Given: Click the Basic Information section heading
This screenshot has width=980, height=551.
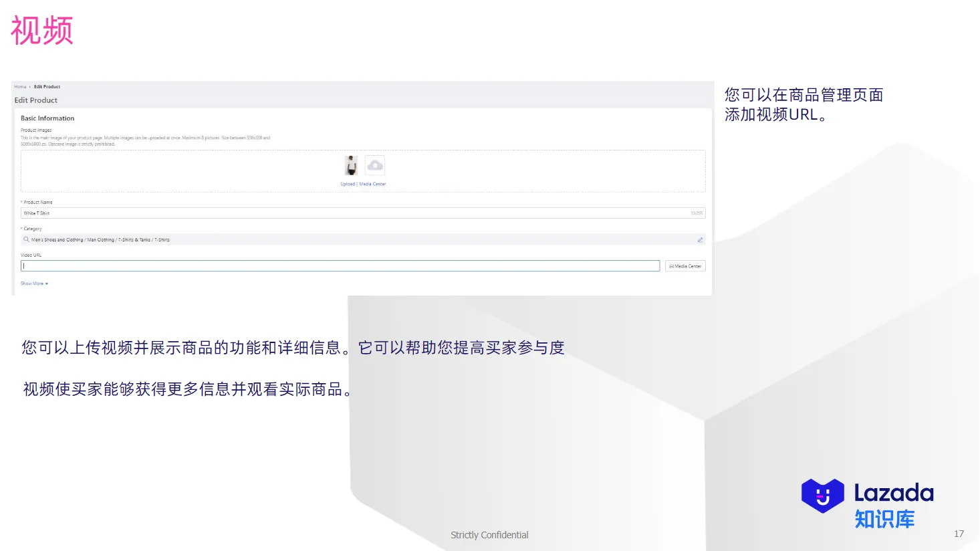Looking at the screenshot, I should click(47, 118).
